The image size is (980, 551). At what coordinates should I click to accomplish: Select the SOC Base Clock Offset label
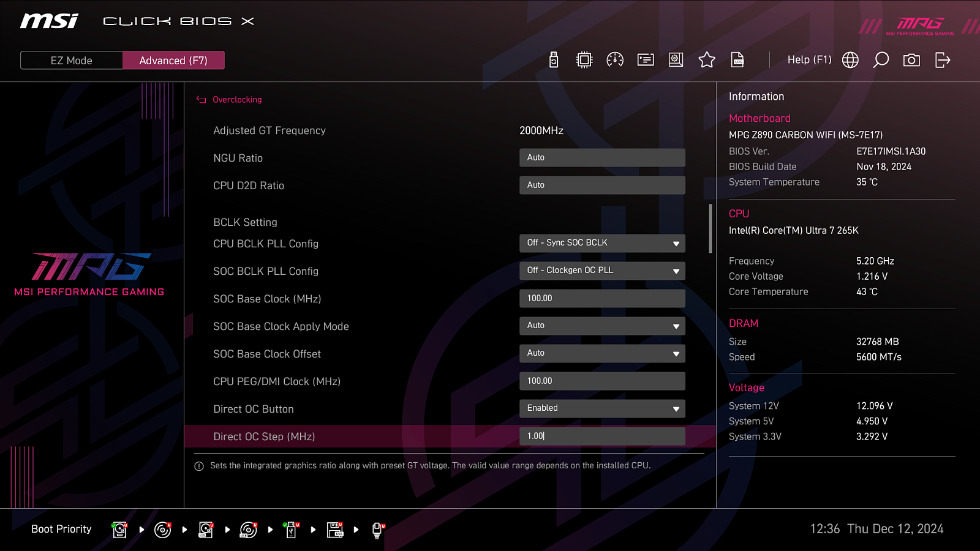[267, 354]
